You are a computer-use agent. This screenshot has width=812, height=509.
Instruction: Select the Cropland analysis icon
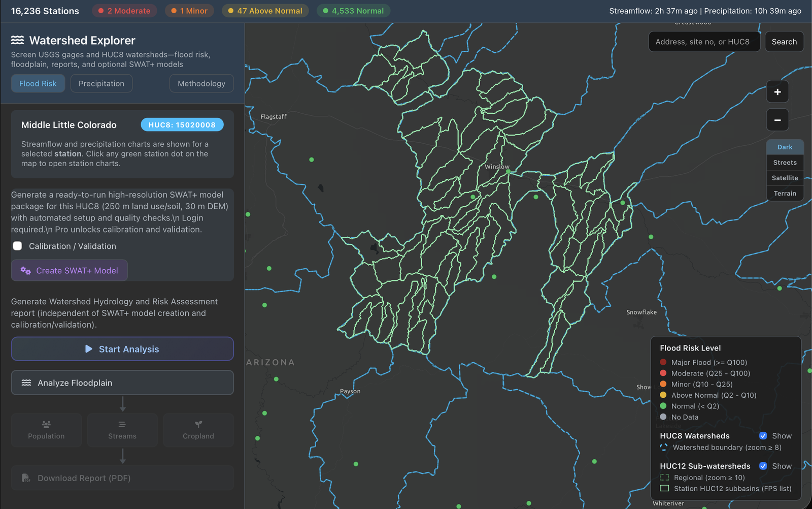tap(198, 430)
